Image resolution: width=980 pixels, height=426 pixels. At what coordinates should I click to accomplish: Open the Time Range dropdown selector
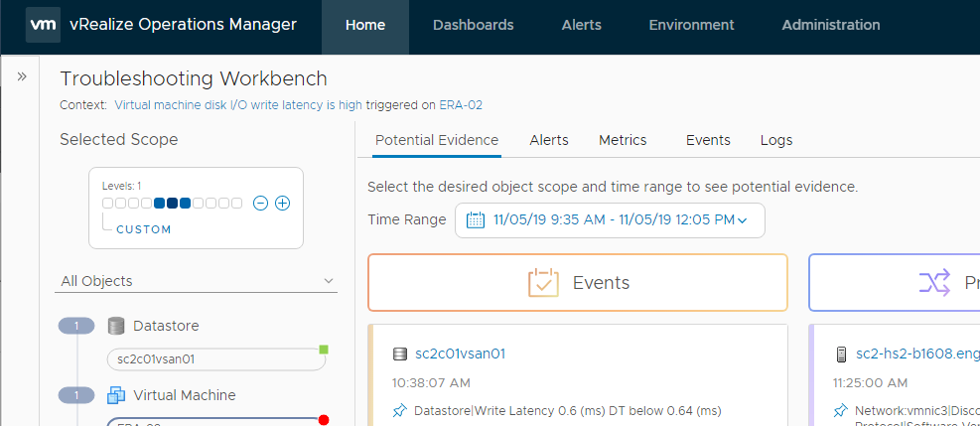[x=610, y=219]
